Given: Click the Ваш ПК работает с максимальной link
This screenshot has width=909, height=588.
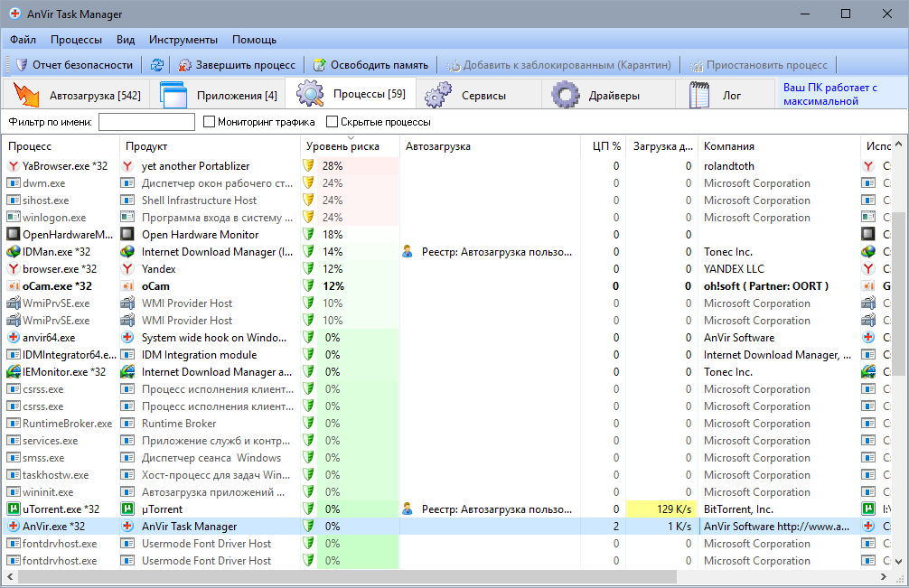Looking at the screenshot, I should pyautogui.click(x=829, y=94).
